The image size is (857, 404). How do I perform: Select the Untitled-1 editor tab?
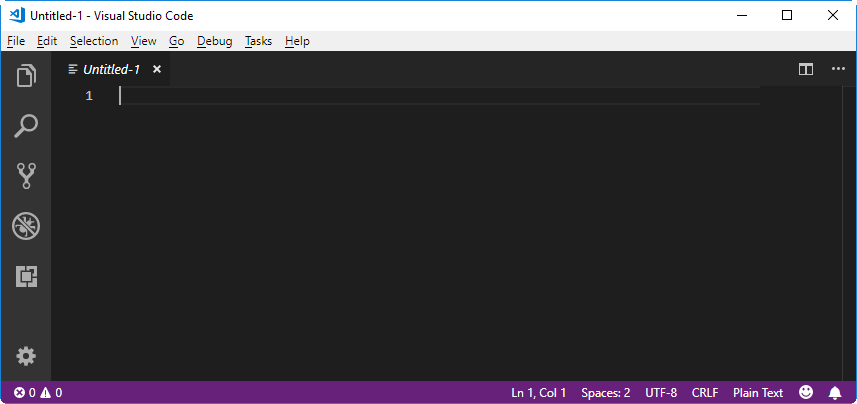[x=110, y=69]
